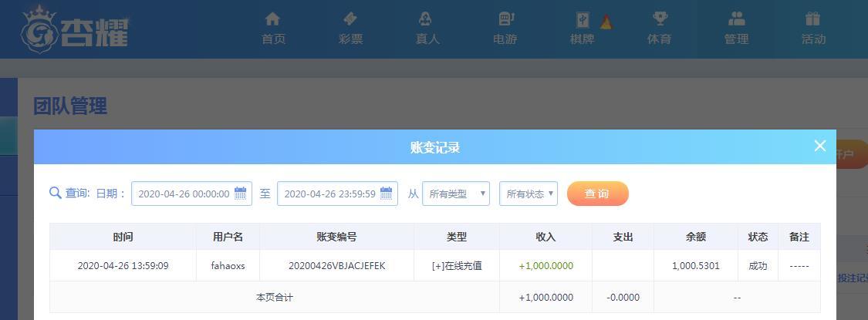The height and width of the screenshot is (320, 868).
Task: Click the balance value 1,000.5301
Action: coord(696,266)
